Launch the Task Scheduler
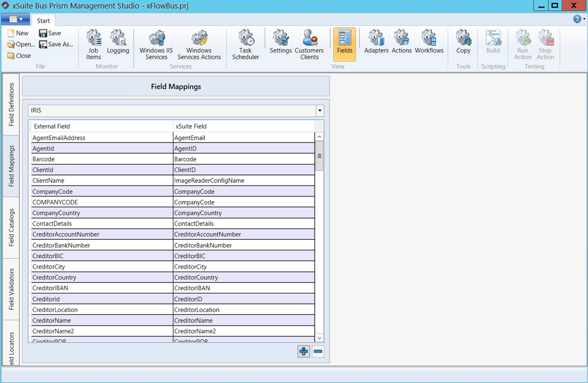Viewport: 588px width, 383px height. pyautogui.click(x=245, y=44)
